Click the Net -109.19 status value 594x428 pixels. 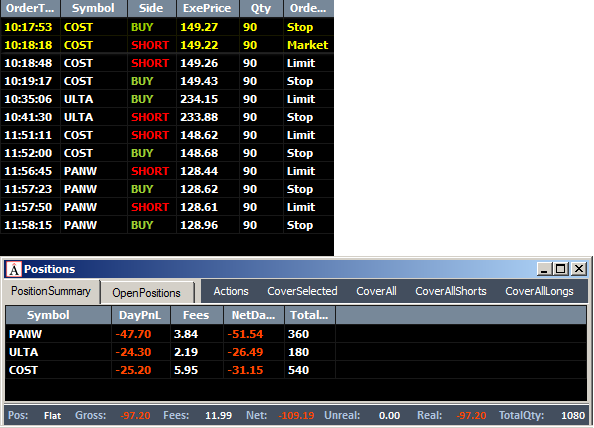[297, 416]
